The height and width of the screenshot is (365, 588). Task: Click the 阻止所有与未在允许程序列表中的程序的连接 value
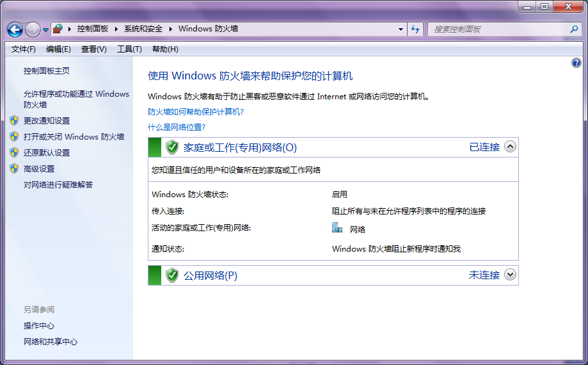(409, 211)
